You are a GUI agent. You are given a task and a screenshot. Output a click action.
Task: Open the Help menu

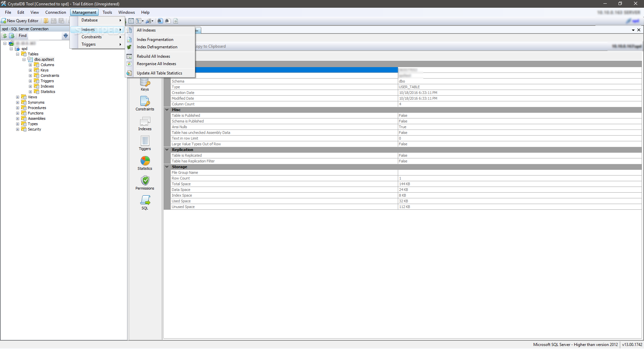tap(145, 12)
